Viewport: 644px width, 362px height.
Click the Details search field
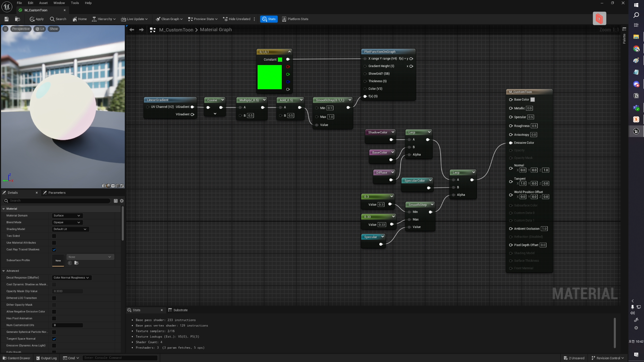tap(59, 201)
